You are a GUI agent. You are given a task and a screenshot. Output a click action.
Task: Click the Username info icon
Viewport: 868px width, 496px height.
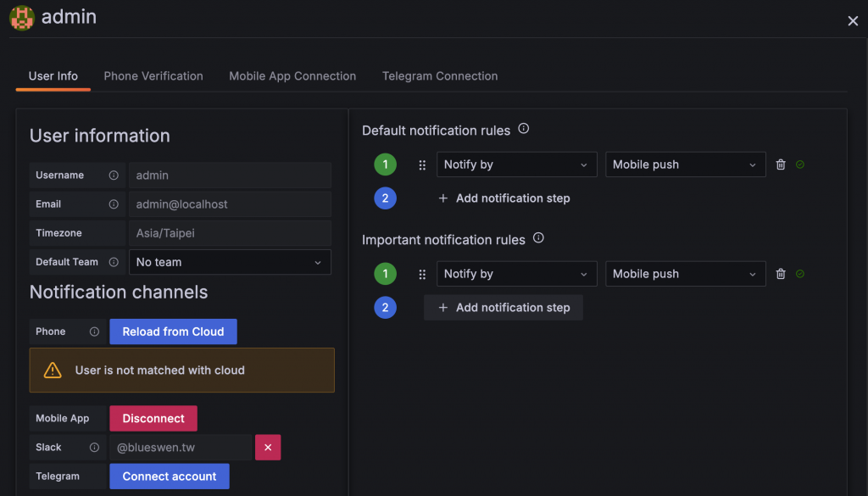[114, 176]
